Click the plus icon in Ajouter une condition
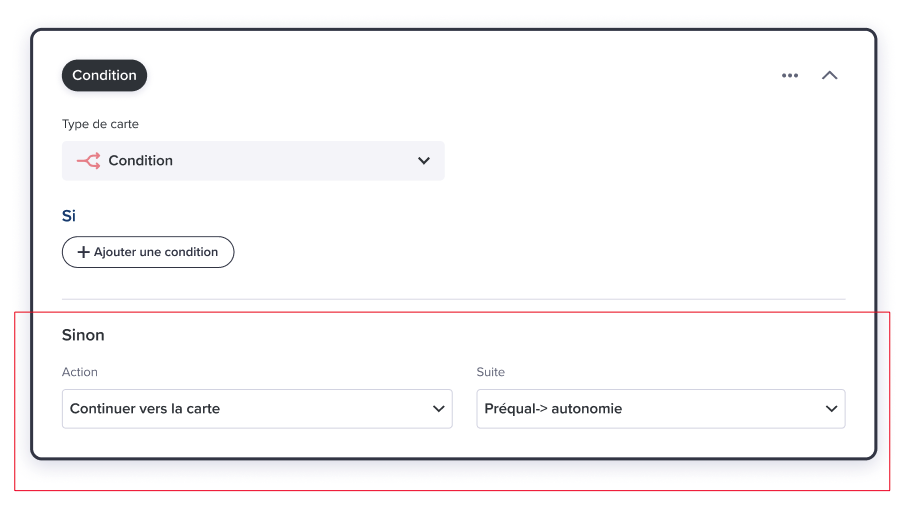The height and width of the screenshot is (510, 906). click(83, 252)
